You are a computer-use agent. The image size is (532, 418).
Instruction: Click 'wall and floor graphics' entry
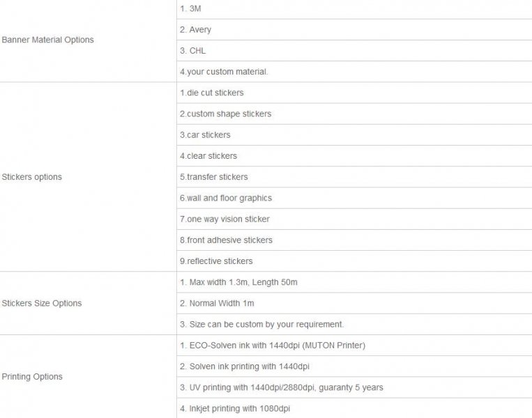pos(354,198)
